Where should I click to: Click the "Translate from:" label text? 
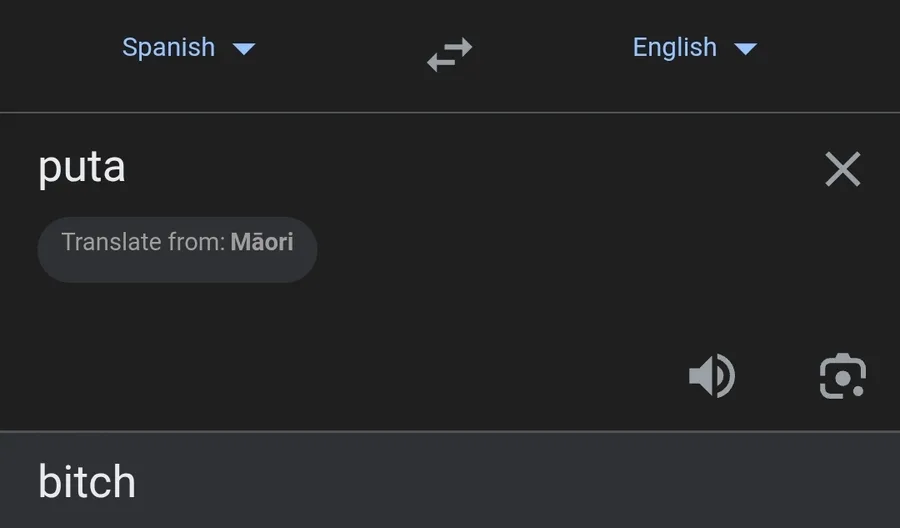143,242
